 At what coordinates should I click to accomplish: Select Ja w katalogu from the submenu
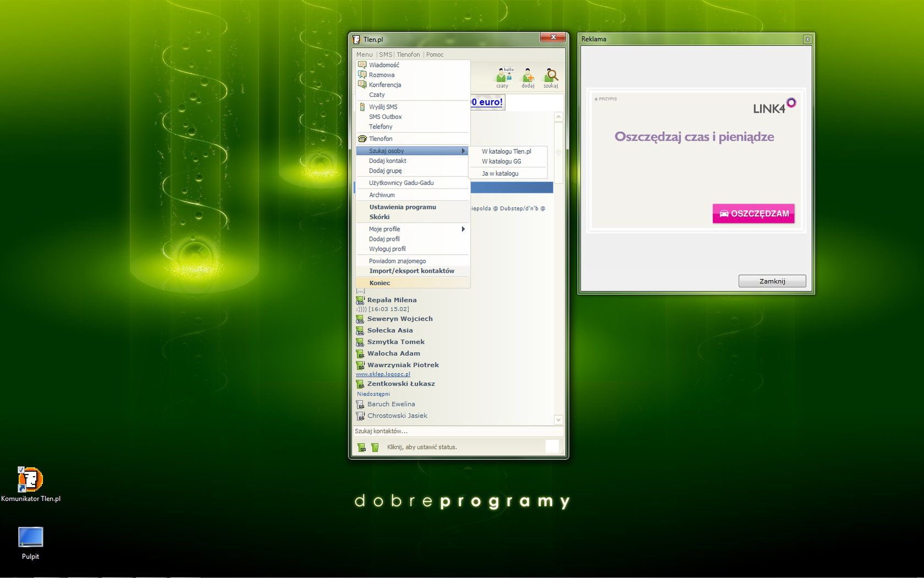[x=508, y=173]
